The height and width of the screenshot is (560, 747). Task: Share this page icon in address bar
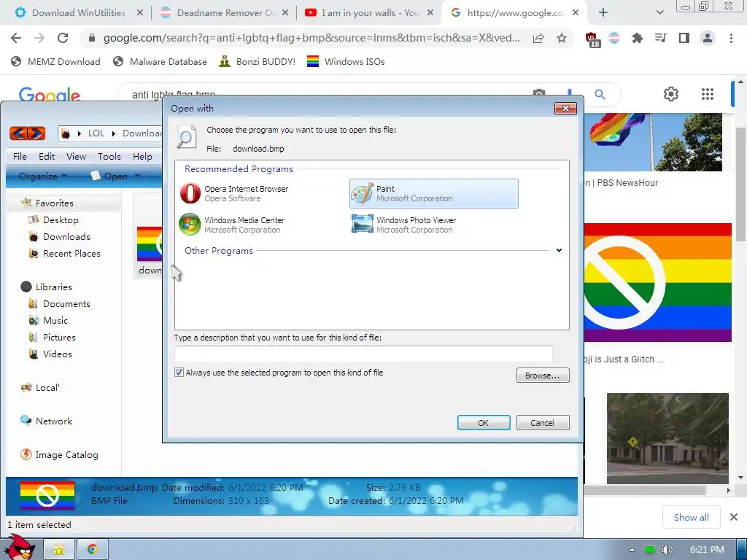pyautogui.click(x=538, y=38)
